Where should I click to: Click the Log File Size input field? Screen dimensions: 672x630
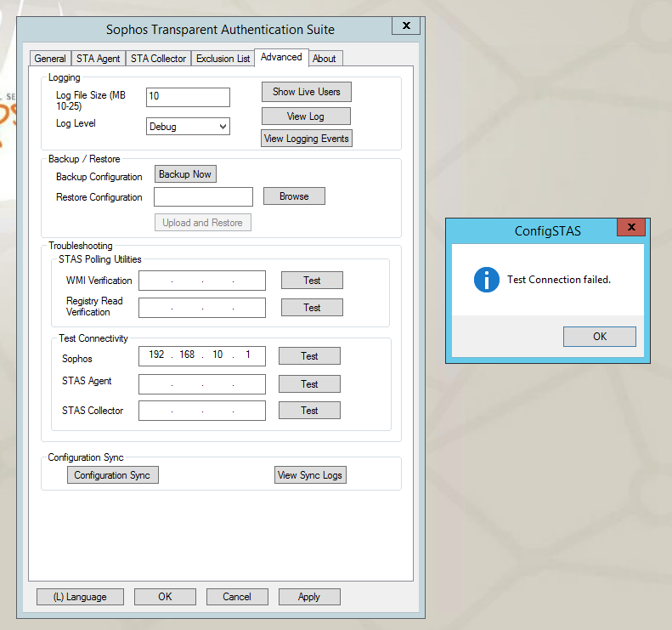tap(188, 97)
